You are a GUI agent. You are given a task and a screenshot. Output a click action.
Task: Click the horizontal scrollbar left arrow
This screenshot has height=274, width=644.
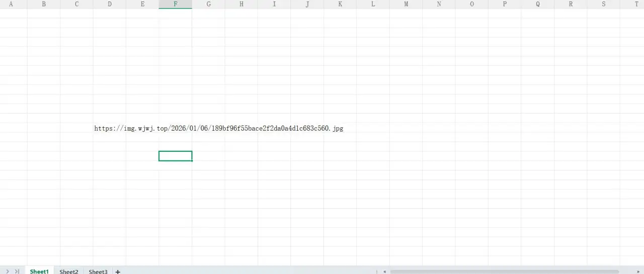pos(385,271)
